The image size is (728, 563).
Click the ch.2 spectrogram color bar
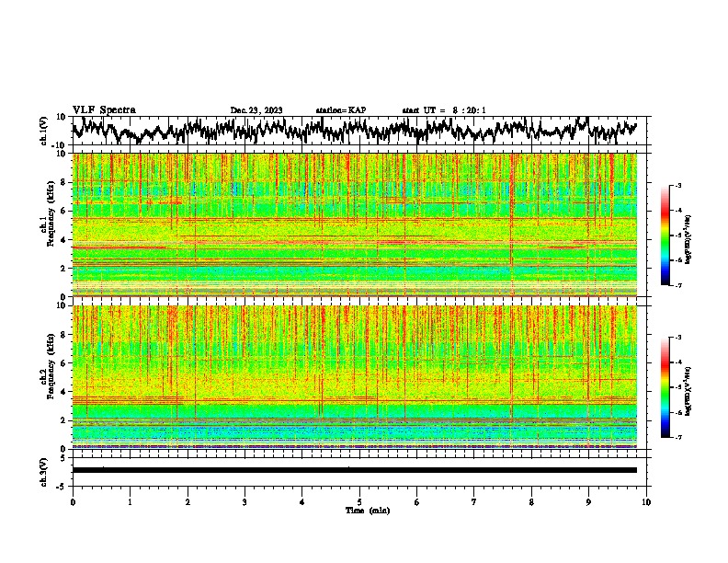[x=665, y=387]
